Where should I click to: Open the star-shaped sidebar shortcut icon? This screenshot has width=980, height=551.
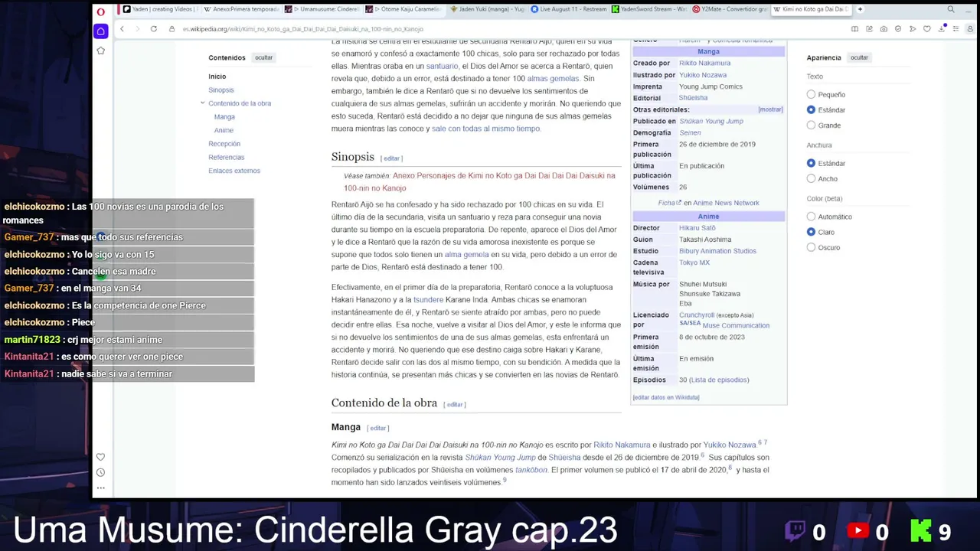coord(100,51)
